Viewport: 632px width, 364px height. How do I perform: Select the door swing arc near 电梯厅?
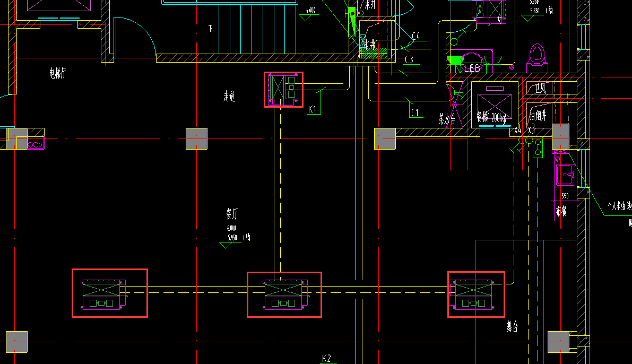pos(135,37)
